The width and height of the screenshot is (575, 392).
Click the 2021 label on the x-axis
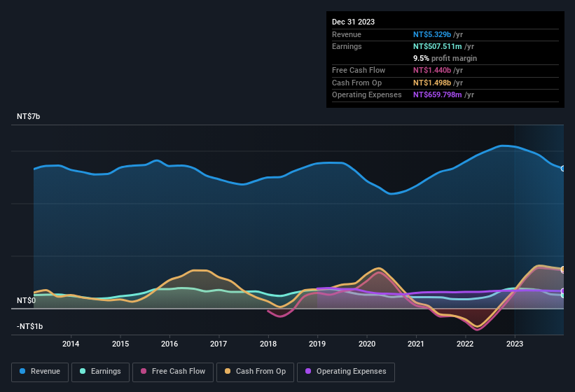tap(416, 344)
